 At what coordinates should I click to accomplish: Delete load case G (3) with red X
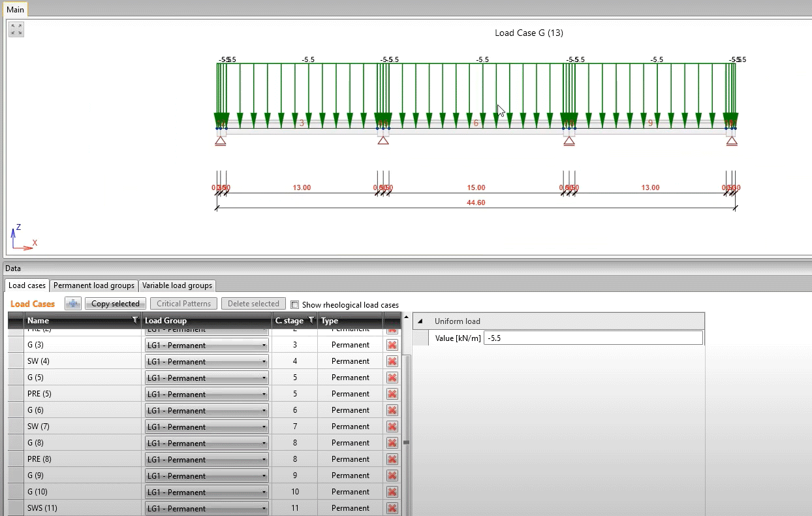click(392, 345)
